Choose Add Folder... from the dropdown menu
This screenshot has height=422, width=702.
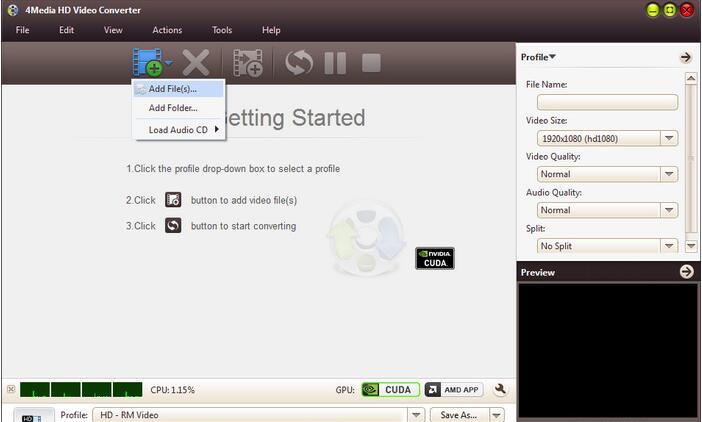click(179, 108)
